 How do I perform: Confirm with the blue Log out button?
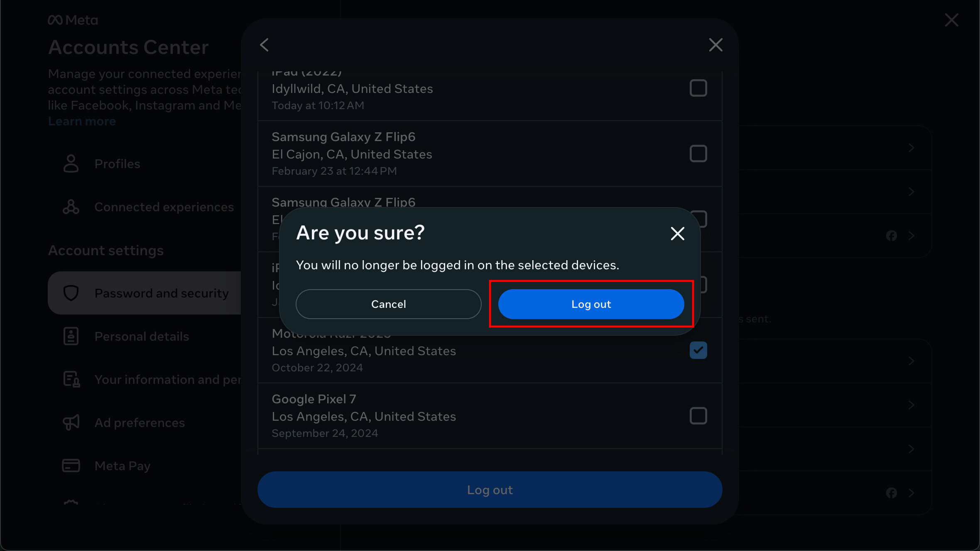591,304
